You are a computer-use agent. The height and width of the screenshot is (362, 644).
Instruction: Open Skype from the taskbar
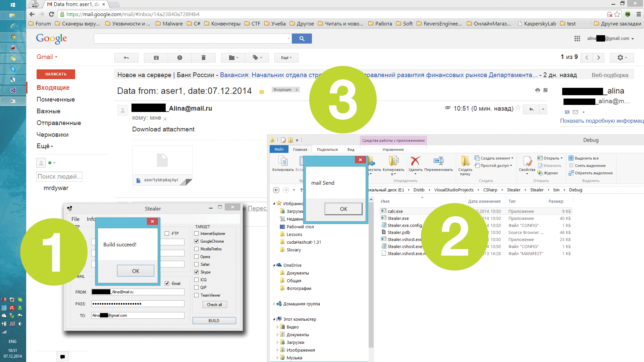[13, 69]
